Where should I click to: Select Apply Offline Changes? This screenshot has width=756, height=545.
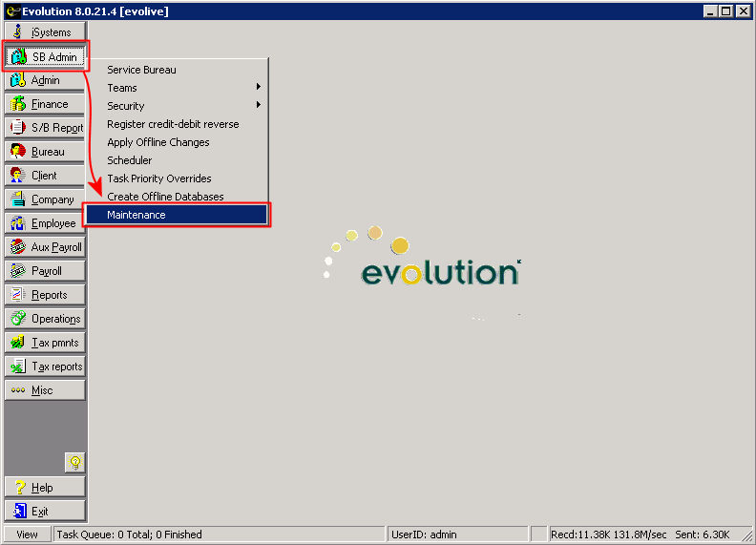coord(158,142)
